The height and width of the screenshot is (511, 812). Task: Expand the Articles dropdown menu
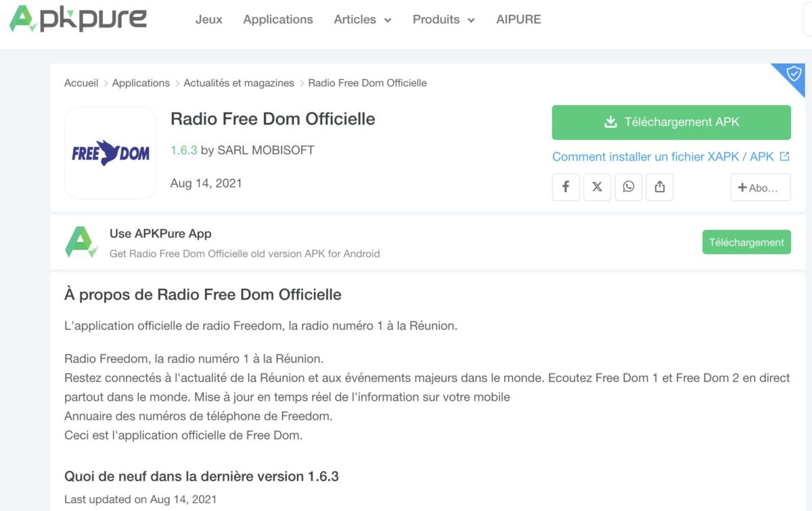point(362,20)
